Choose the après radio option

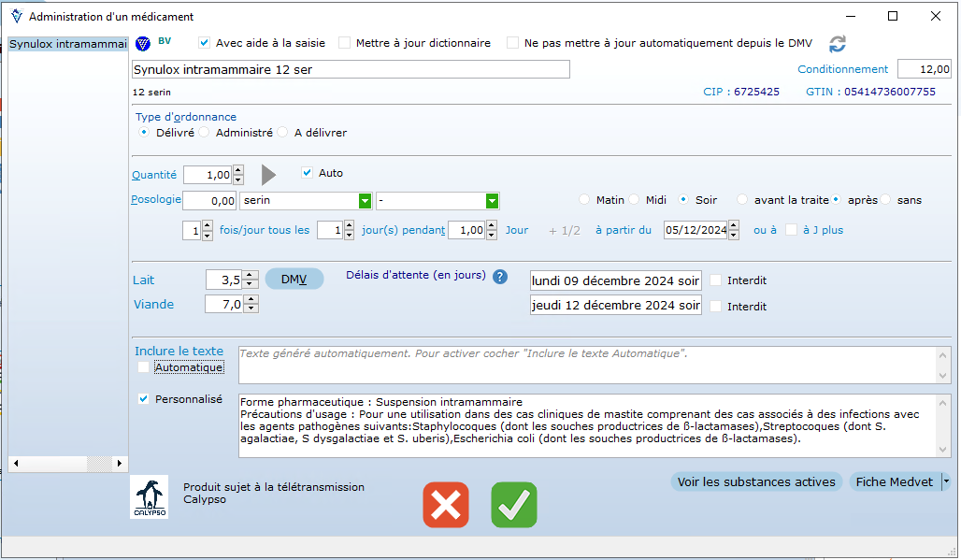836,200
